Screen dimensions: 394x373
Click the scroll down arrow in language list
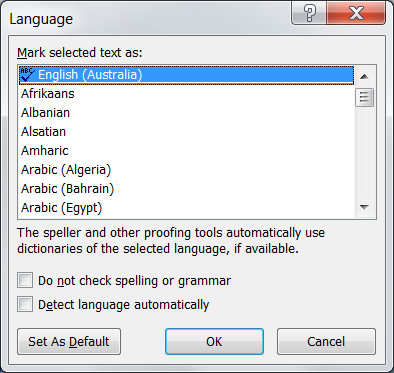pyautogui.click(x=364, y=207)
